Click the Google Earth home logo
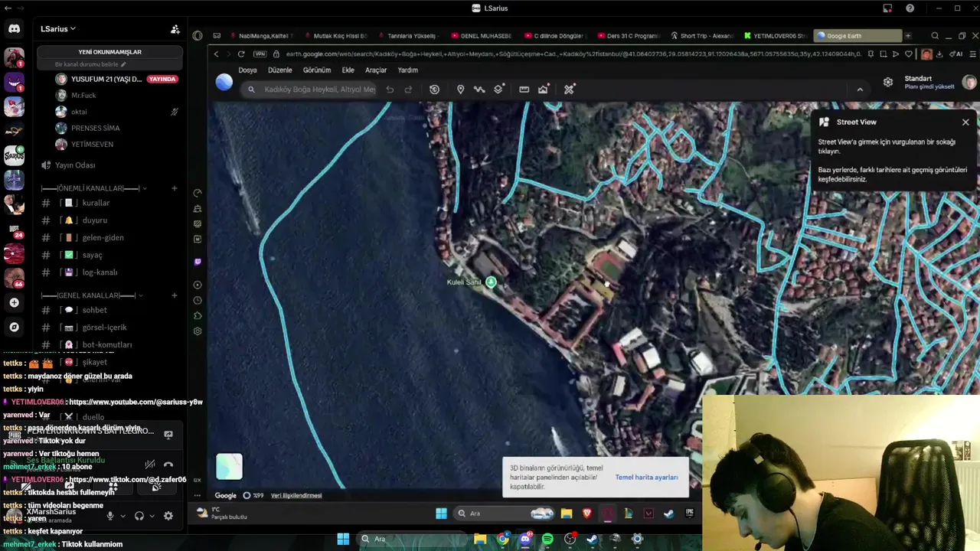 pyautogui.click(x=224, y=83)
